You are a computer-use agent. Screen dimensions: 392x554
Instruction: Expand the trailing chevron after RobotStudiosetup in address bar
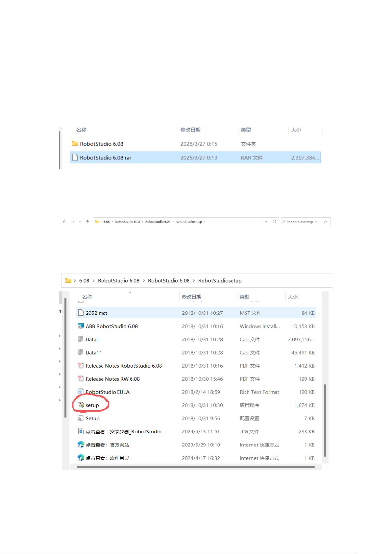pyautogui.click(x=205, y=222)
